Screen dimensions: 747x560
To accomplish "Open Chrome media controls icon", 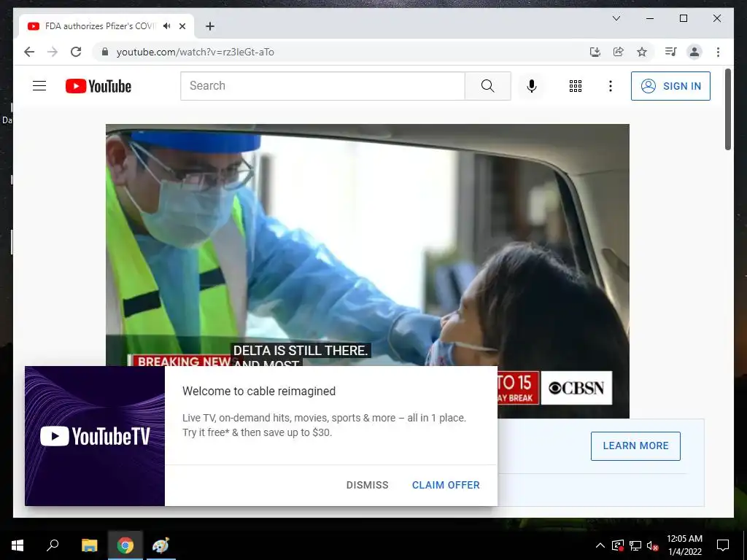I will pos(671,52).
